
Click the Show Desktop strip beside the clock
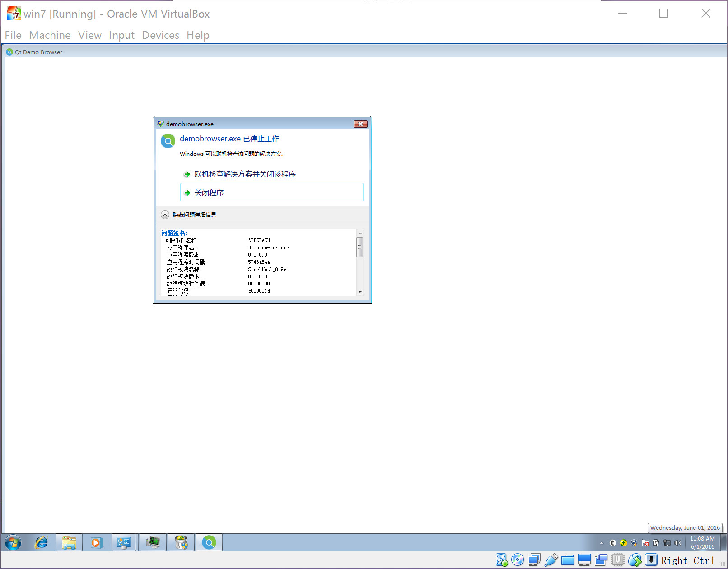723,542
